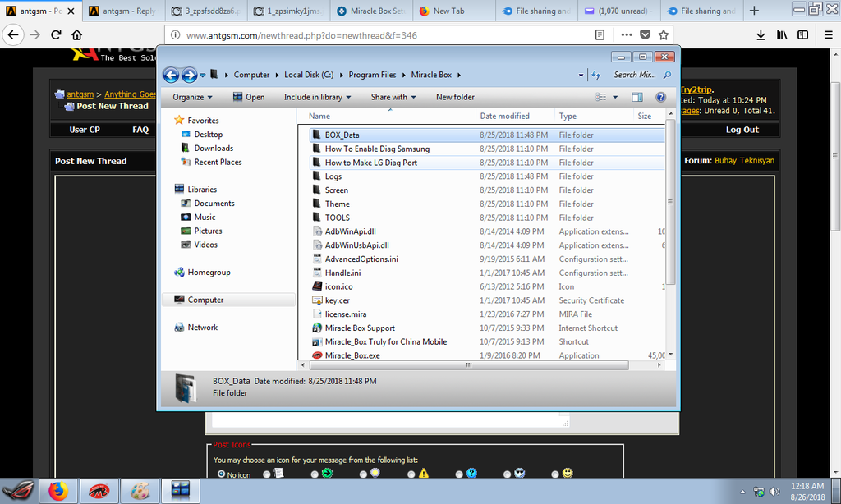Select the Miracle_Box.exe application file
The width and height of the screenshot is (841, 504).
[x=352, y=355]
